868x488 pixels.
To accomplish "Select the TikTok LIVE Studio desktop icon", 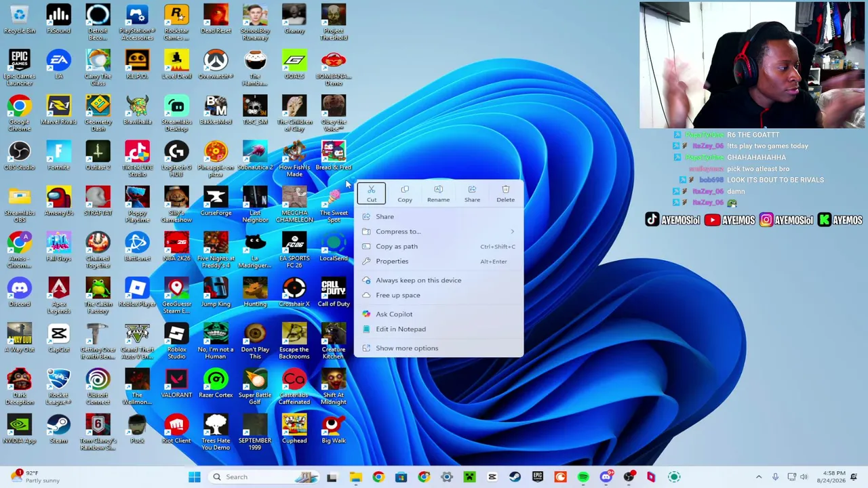I will (137, 159).
